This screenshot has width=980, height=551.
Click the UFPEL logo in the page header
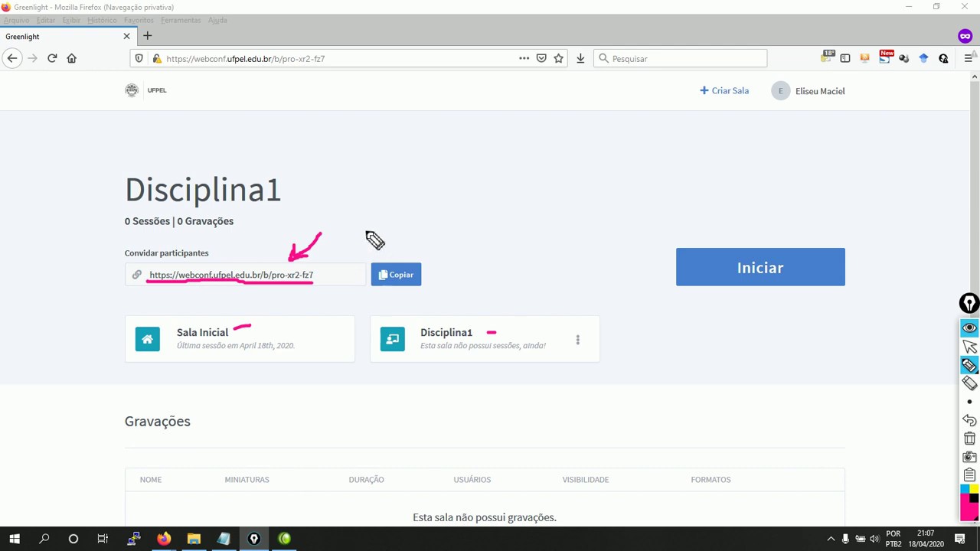pyautogui.click(x=145, y=90)
